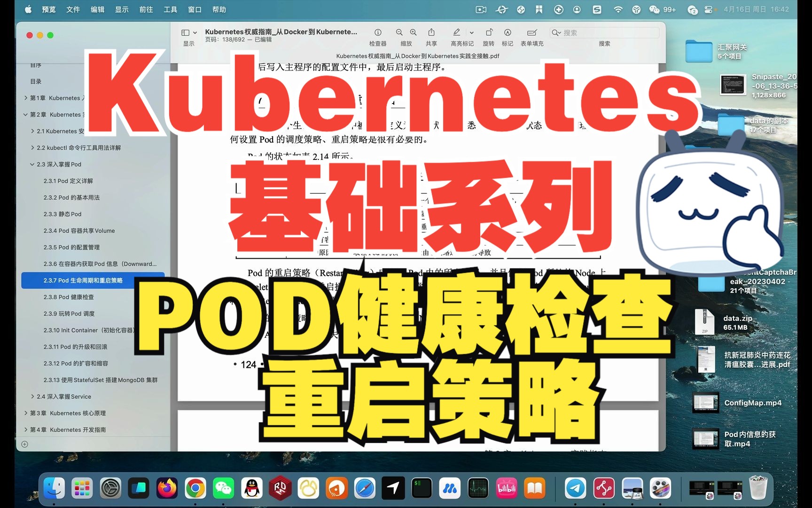
Task: Collapse section 2.3 深入掌握 Pod
Action: tap(32, 164)
